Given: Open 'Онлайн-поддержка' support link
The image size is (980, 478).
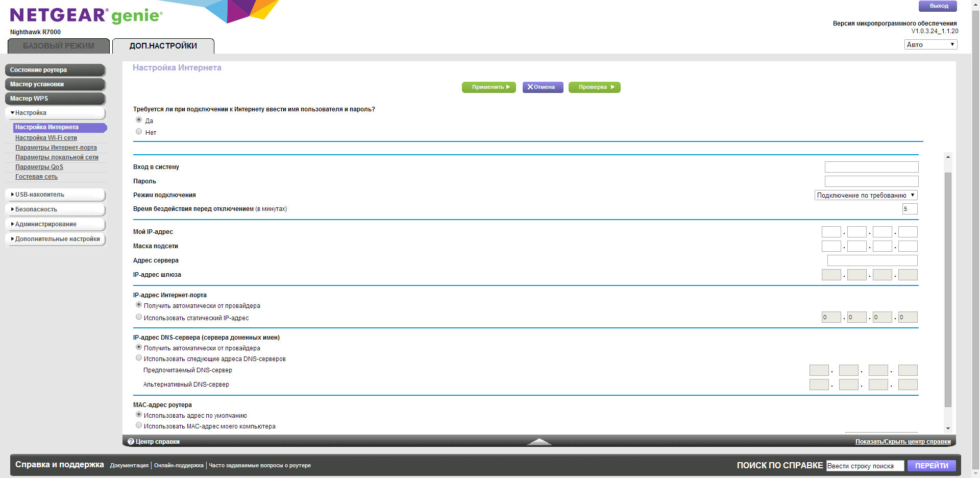Looking at the screenshot, I should [179, 465].
